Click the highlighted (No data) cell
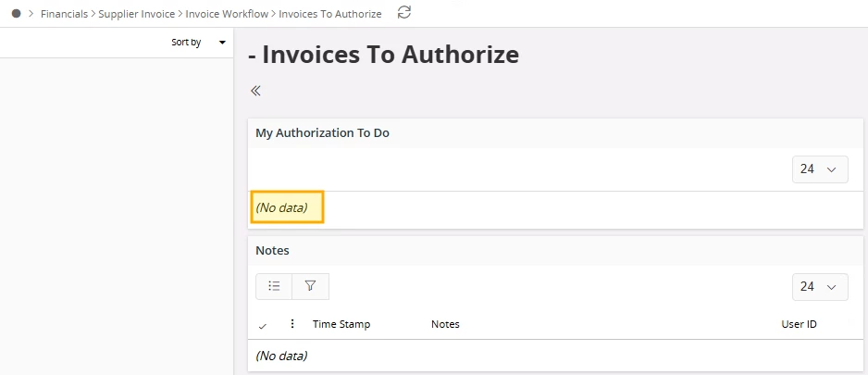 coord(287,207)
